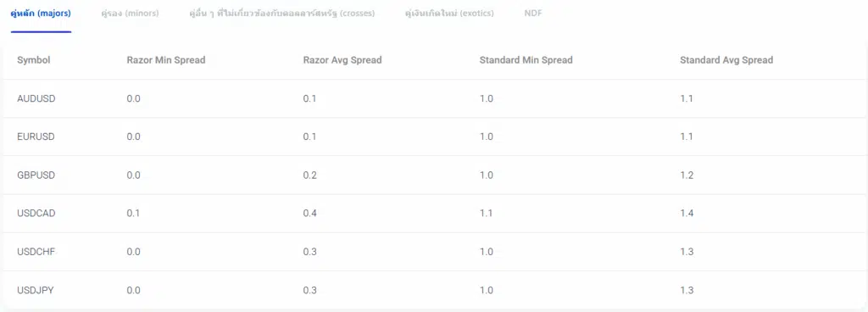This screenshot has height=312, width=868.
Task: Open the crosses currency pairs tab
Action: pos(281,14)
